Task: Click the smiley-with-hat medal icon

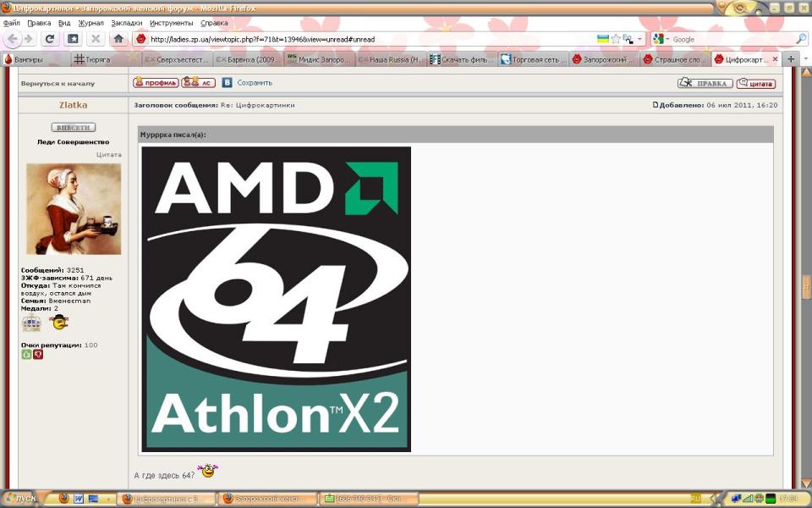Action: [59, 322]
